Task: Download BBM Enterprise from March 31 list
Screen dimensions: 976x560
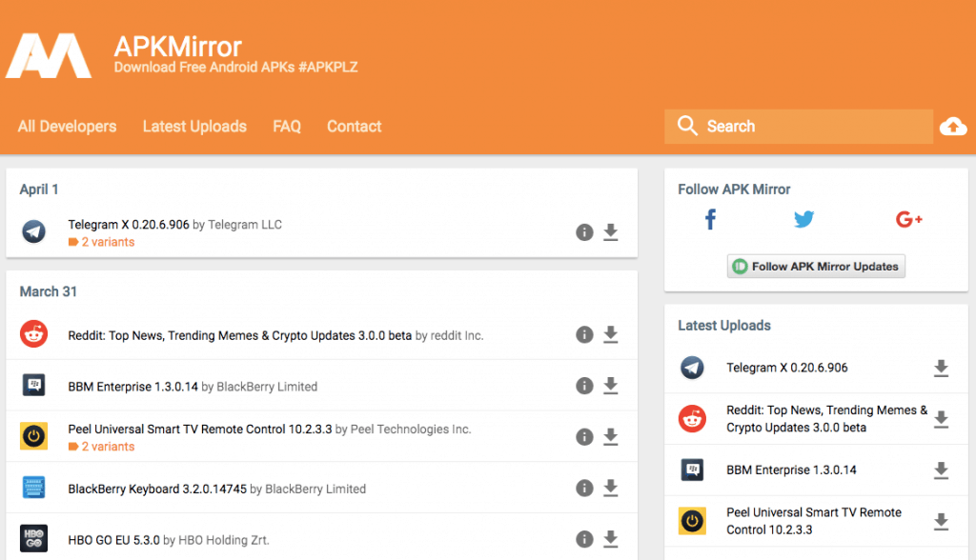Action: point(611,386)
